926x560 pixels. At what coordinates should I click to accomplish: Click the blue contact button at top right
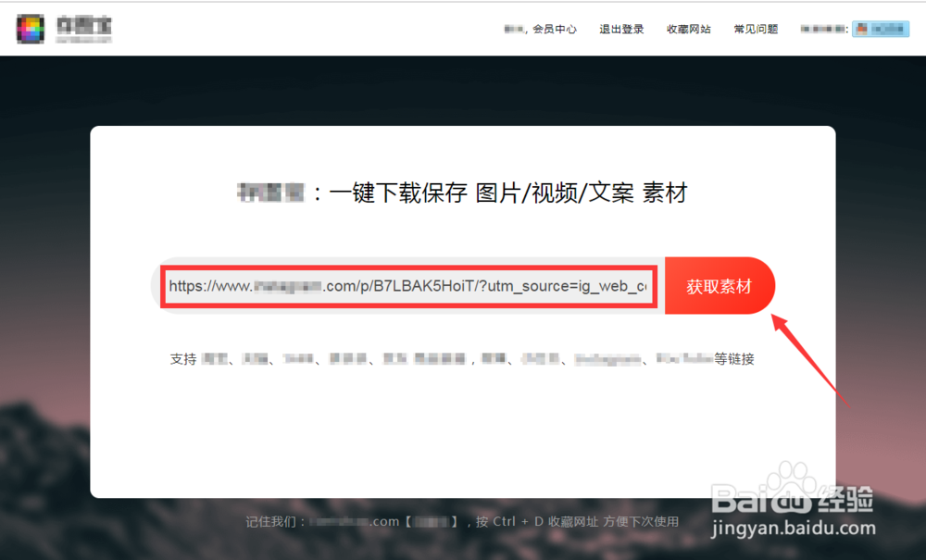point(880,29)
